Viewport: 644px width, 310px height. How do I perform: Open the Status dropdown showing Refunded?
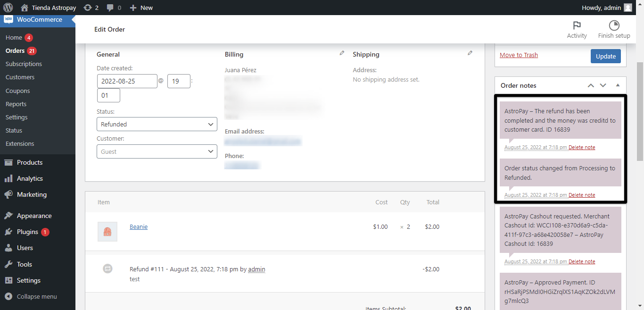click(x=157, y=124)
